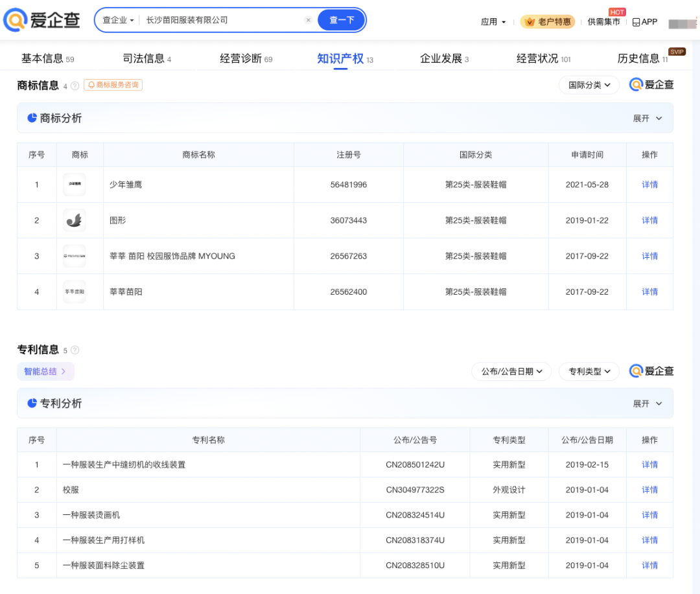The height and width of the screenshot is (594, 700).
Task: Click the help icon beside 商标信息
Action: pyautogui.click(x=75, y=86)
